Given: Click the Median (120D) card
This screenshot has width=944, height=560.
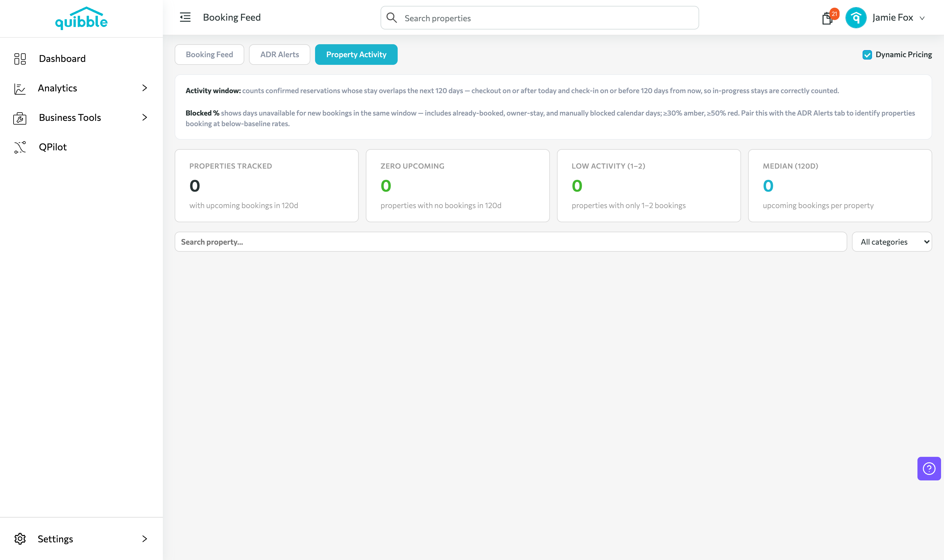Looking at the screenshot, I should click(x=840, y=185).
